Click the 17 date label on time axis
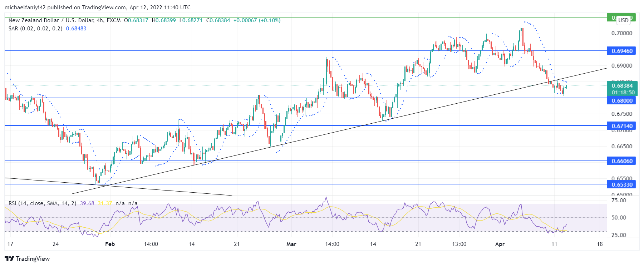644x267 pixels. click(10, 244)
